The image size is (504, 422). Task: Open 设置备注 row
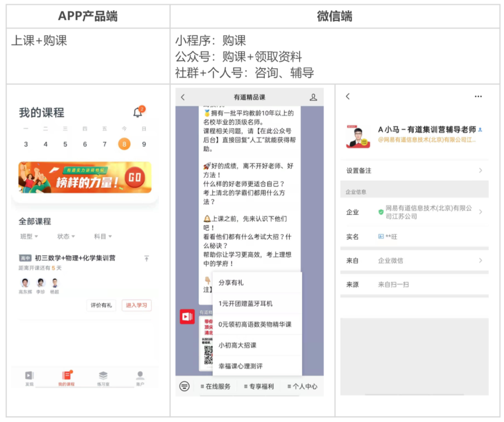tap(414, 170)
